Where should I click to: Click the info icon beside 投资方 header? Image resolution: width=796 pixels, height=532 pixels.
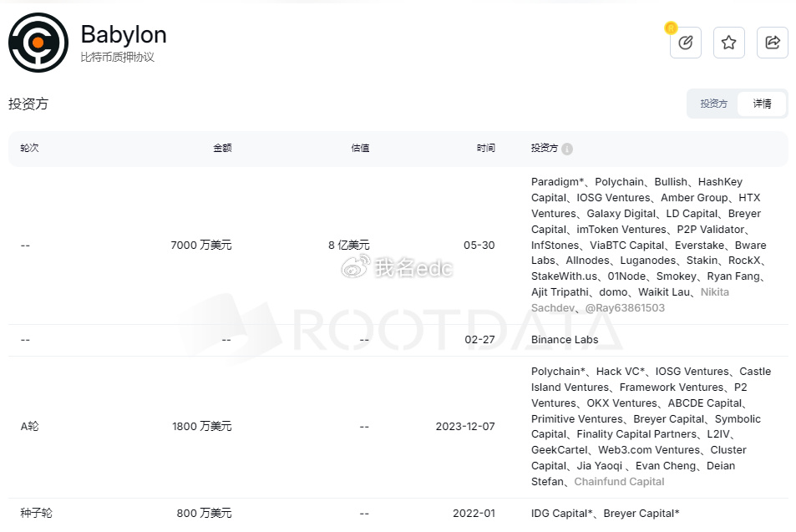point(567,149)
